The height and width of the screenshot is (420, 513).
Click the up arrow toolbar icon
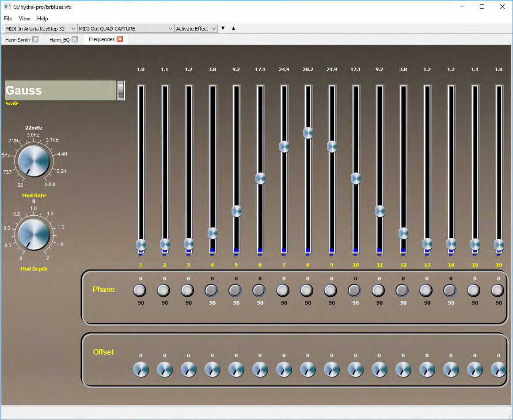[x=233, y=28]
